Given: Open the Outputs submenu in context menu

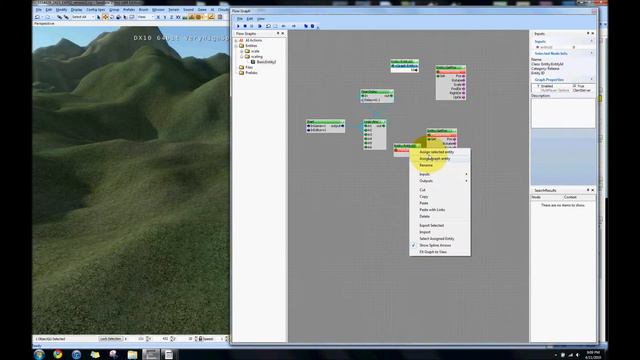Looking at the screenshot, I should [x=440, y=181].
